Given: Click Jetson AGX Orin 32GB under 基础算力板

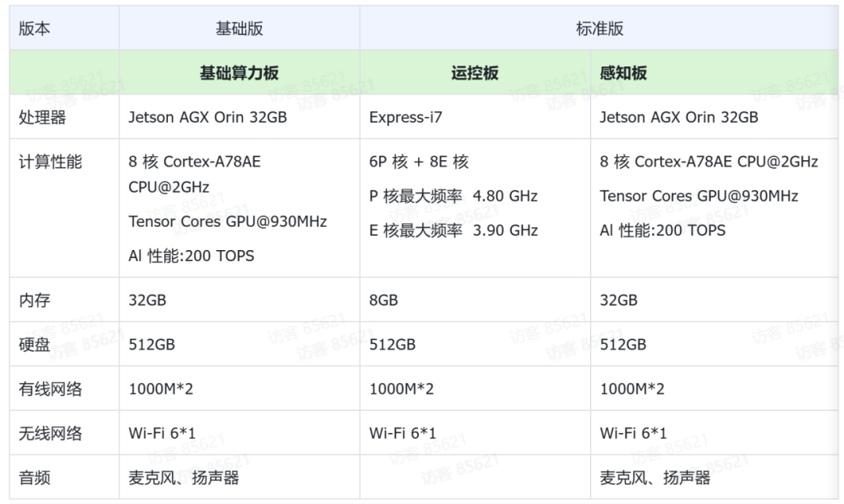Looking at the screenshot, I should tap(208, 117).
